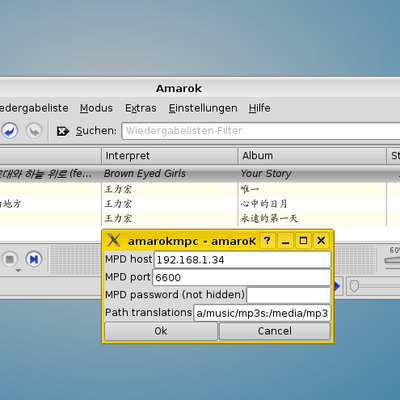
Task: Open the Einstellungen menu
Action: (203, 108)
